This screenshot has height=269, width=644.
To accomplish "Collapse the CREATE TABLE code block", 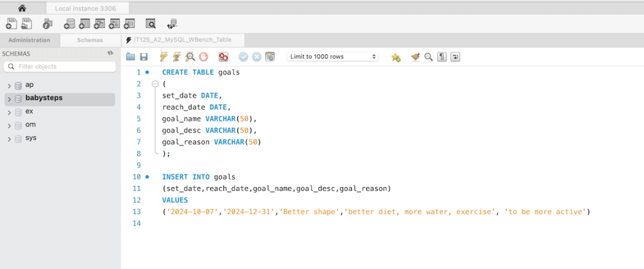I will tap(155, 83).
